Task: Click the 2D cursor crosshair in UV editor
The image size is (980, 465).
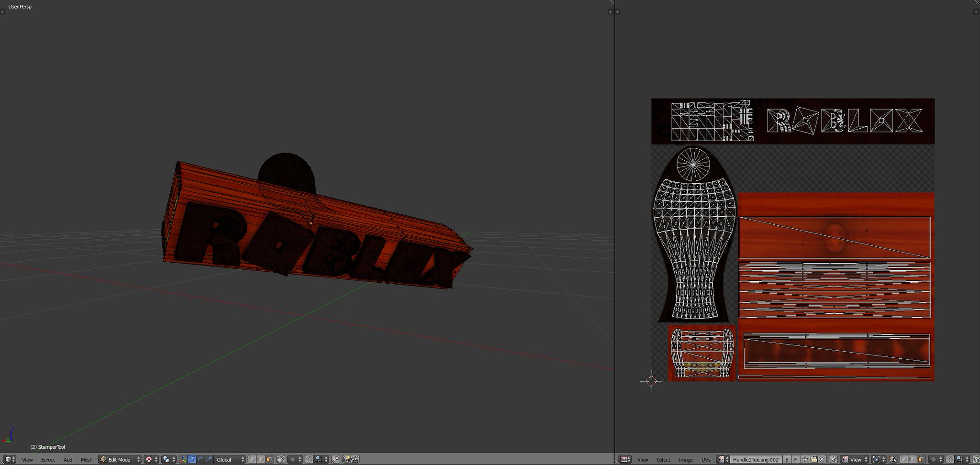Action: click(x=651, y=381)
